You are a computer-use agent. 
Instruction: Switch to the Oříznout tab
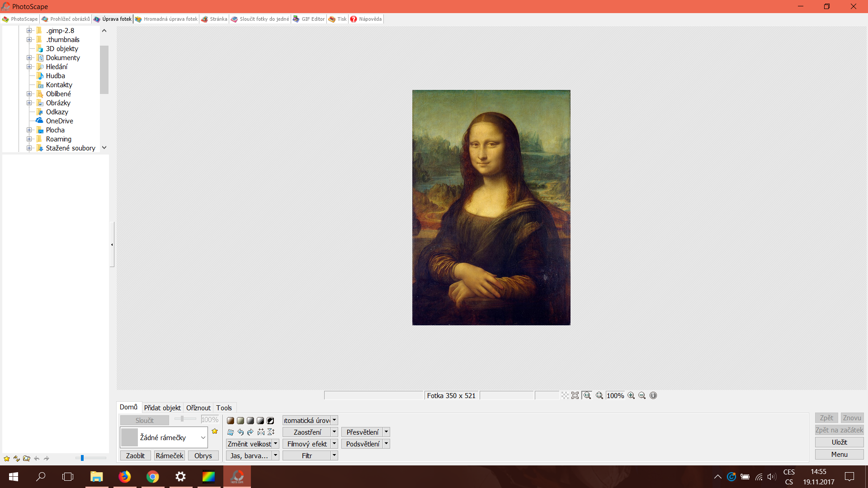(198, 408)
